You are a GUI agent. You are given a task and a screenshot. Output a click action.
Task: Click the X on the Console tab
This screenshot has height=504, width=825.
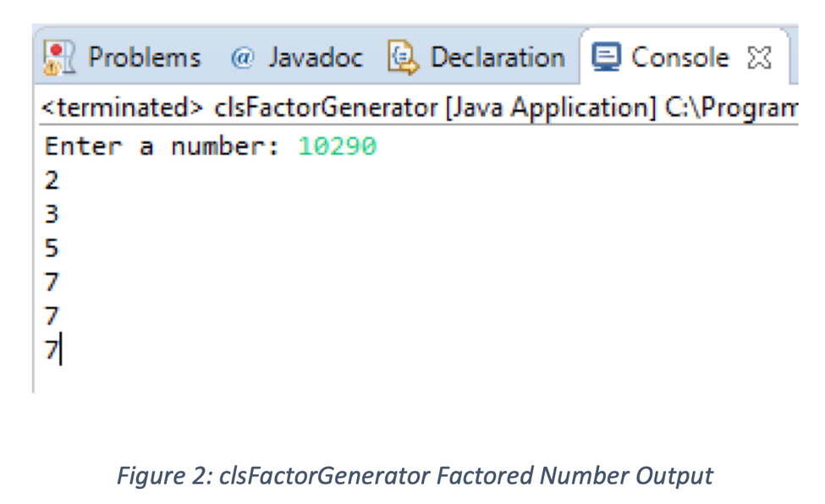[757, 56]
